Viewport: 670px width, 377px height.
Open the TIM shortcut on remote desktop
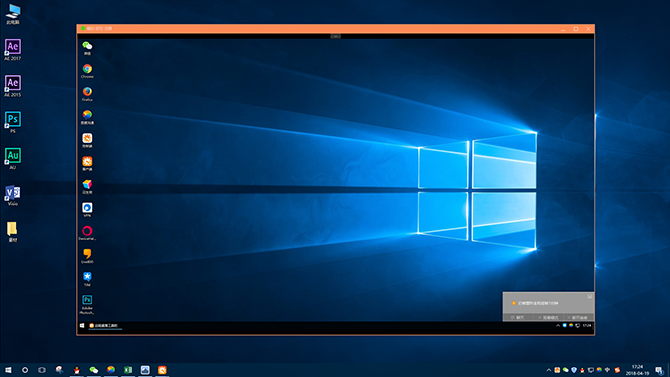click(x=87, y=279)
